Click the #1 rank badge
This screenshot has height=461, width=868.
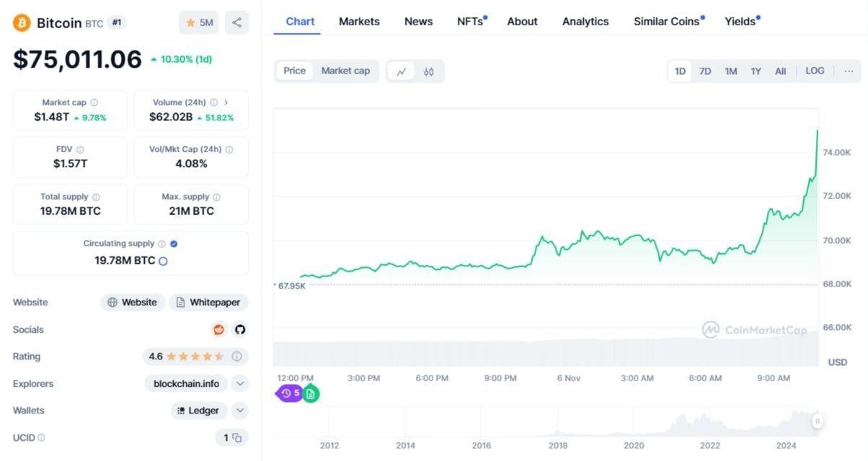117,22
